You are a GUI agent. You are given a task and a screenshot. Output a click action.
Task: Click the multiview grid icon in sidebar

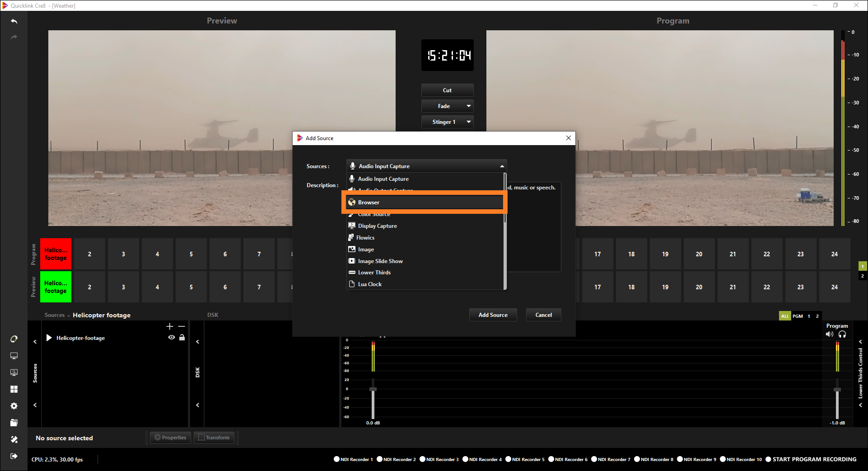[14, 389]
